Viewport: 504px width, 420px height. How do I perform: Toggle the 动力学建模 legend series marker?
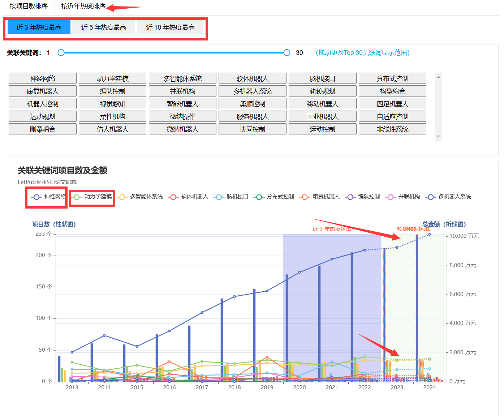[x=77, y=197]
